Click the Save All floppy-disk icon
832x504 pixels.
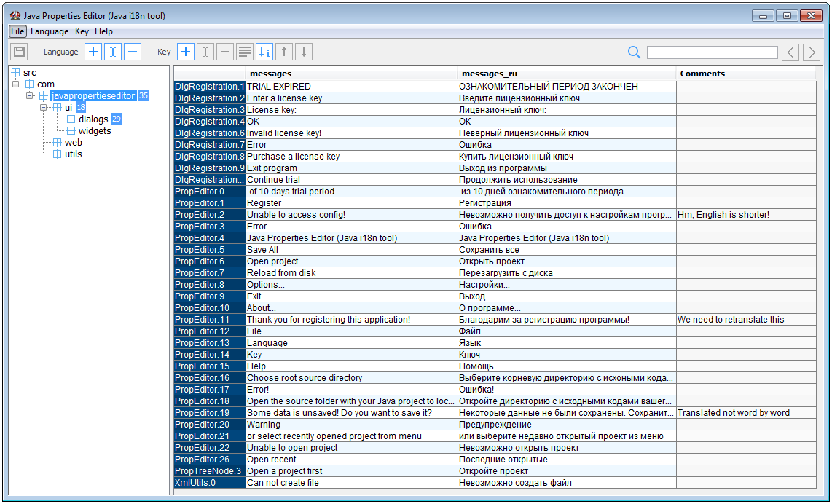coord(20,52)
